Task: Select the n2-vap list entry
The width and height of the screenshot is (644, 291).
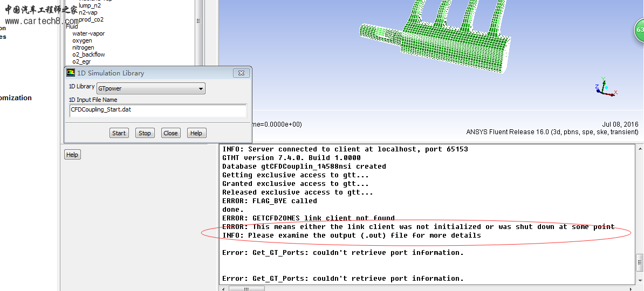Action: pos(88,12)
